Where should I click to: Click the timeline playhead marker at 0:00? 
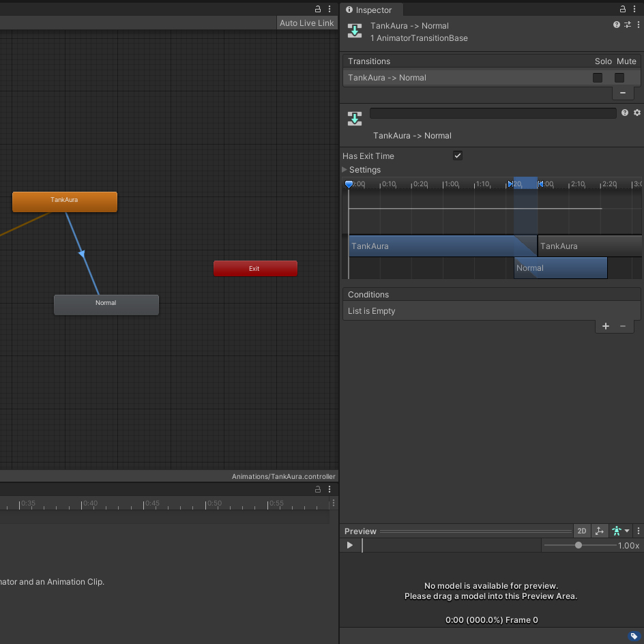coord(349,184)
